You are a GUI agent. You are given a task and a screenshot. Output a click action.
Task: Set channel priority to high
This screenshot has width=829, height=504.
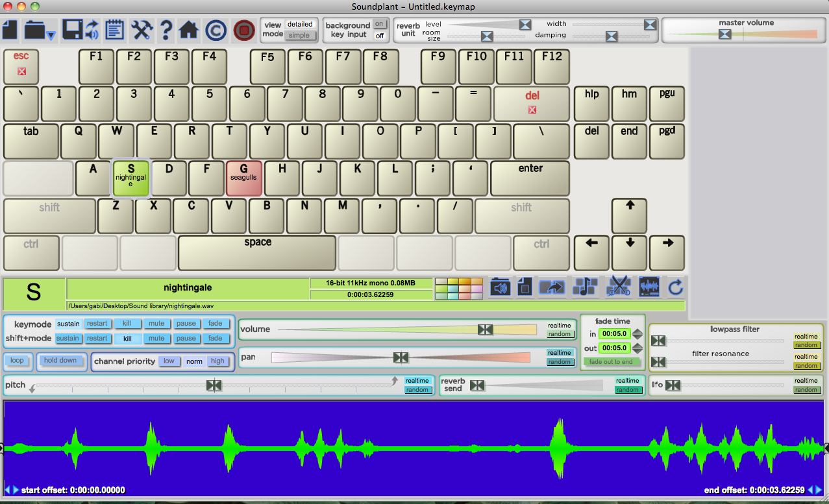pos(217,361)
